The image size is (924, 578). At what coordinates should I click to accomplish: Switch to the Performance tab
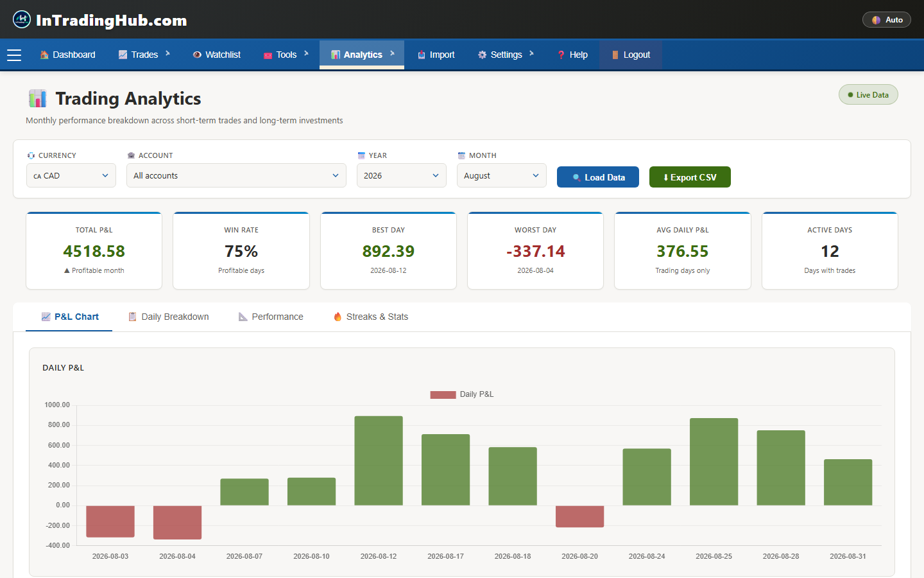271,317
